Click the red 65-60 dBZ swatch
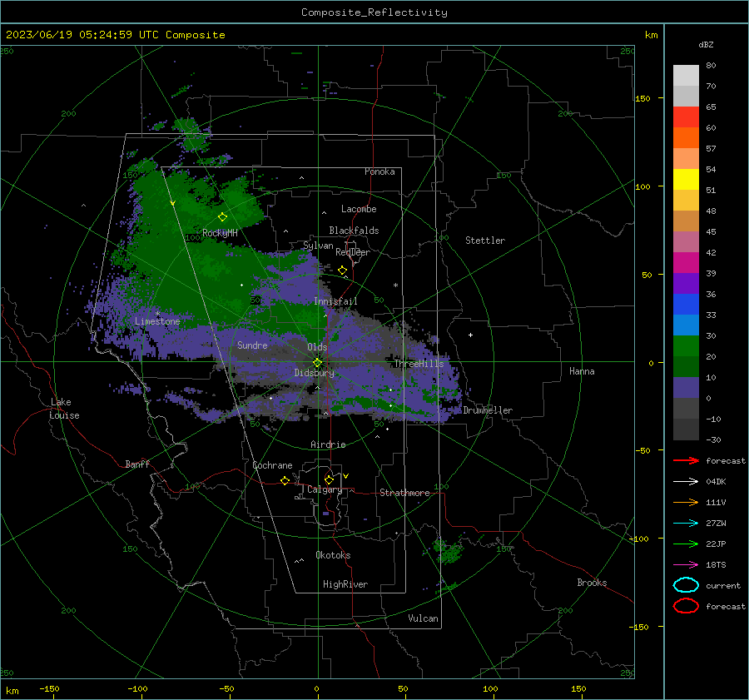The image size is (749, 700). pos(686,117)
